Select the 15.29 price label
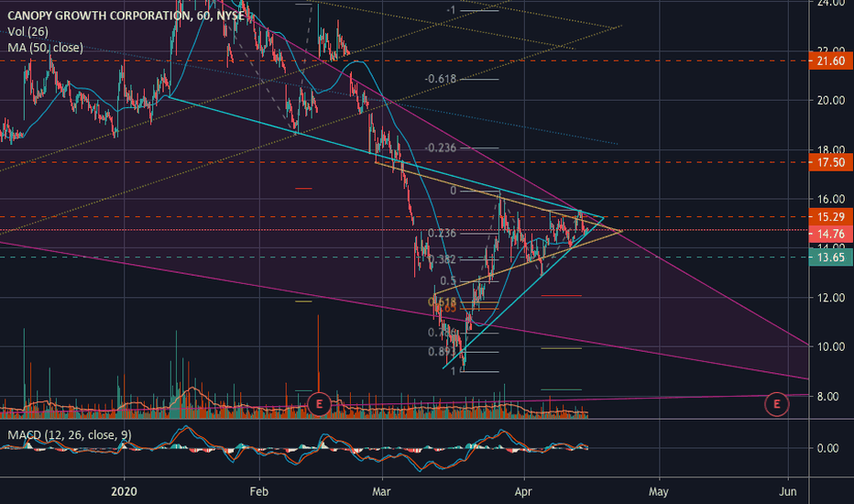 [x=831, y=217]
